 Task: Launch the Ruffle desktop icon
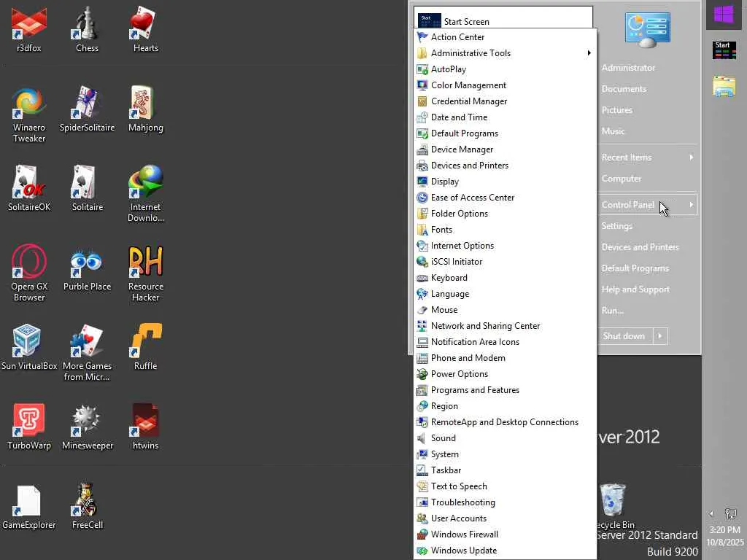(x=146, y=348)
